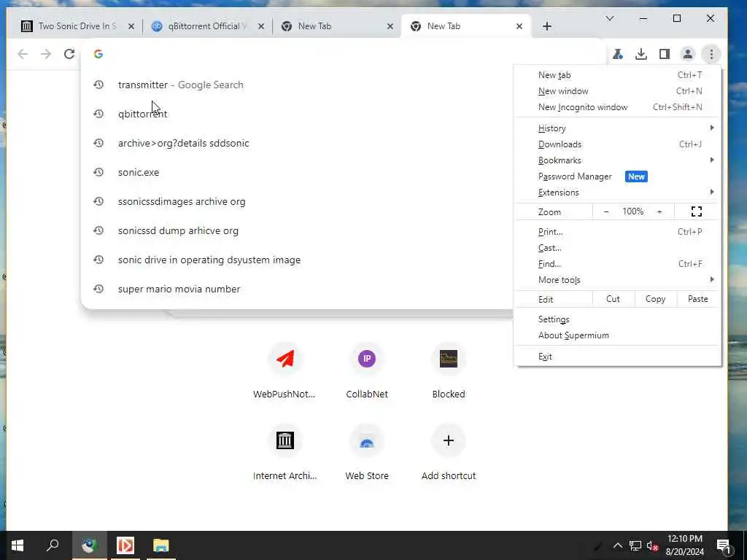Viewport: 747px width, 560px height.
Task: Close the qBittorrent Official tab
Action: (x=260, y=26)
